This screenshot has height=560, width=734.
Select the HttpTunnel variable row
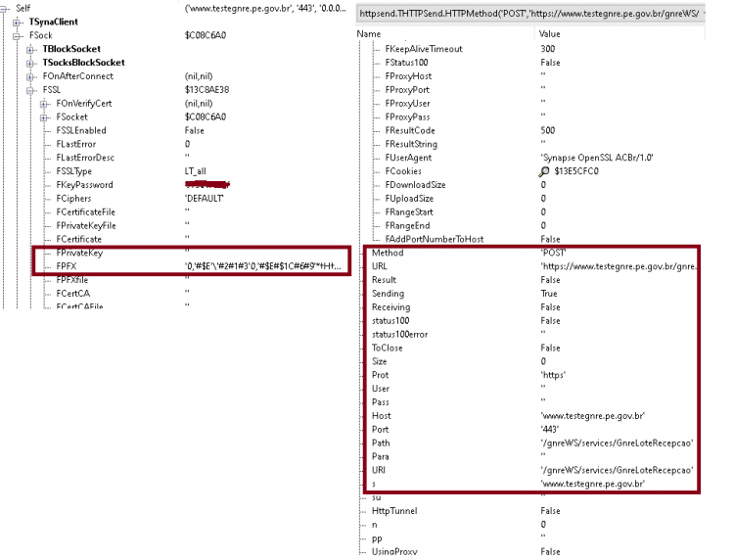tap(531, 511)
